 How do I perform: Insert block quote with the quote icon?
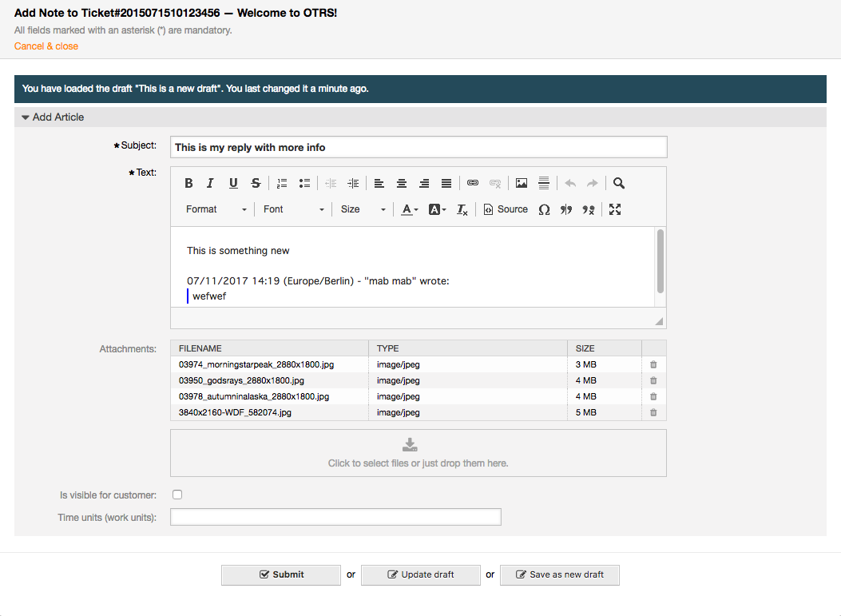coord(566,209)
